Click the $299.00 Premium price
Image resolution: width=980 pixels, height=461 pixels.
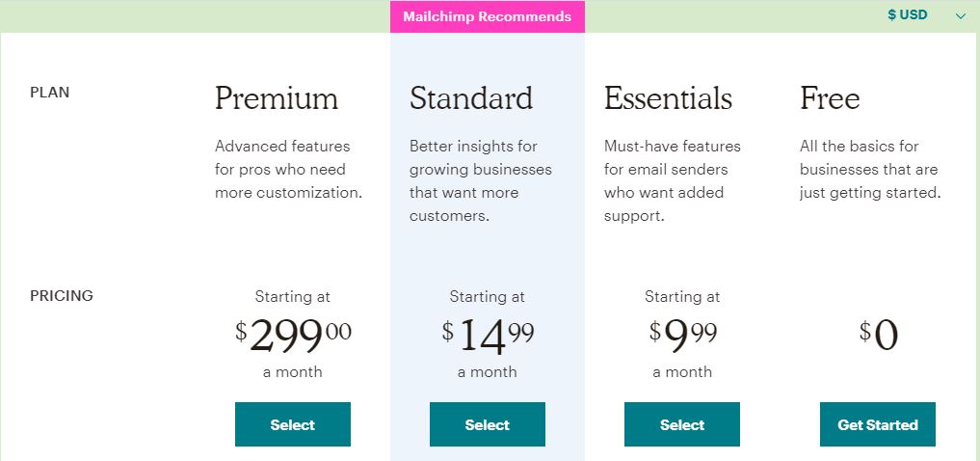[x=293, y=336]
